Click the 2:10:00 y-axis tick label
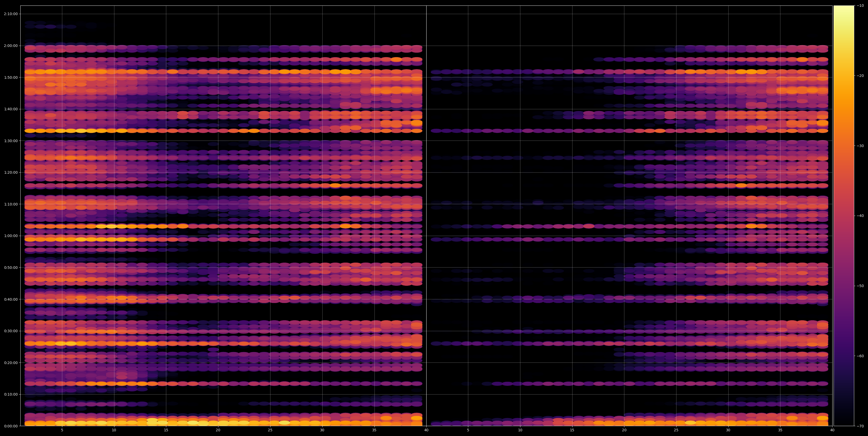Viewport: 868px width, 436px height. tap(11, 14)
